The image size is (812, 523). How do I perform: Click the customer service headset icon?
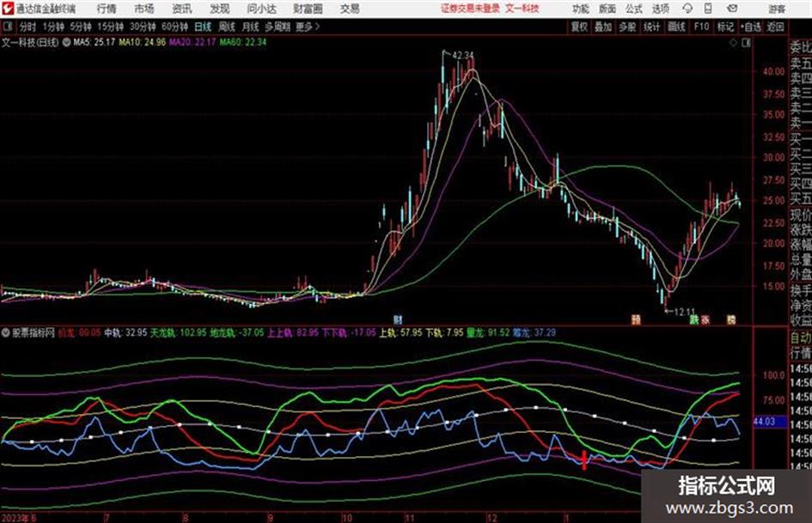tap(687, 9)
